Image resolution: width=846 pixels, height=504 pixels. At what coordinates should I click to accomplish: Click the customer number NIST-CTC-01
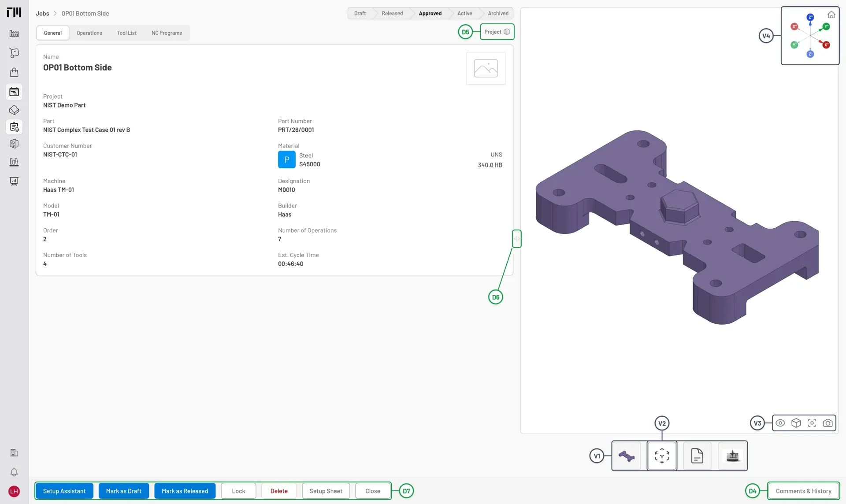click(x=60, y=155)
